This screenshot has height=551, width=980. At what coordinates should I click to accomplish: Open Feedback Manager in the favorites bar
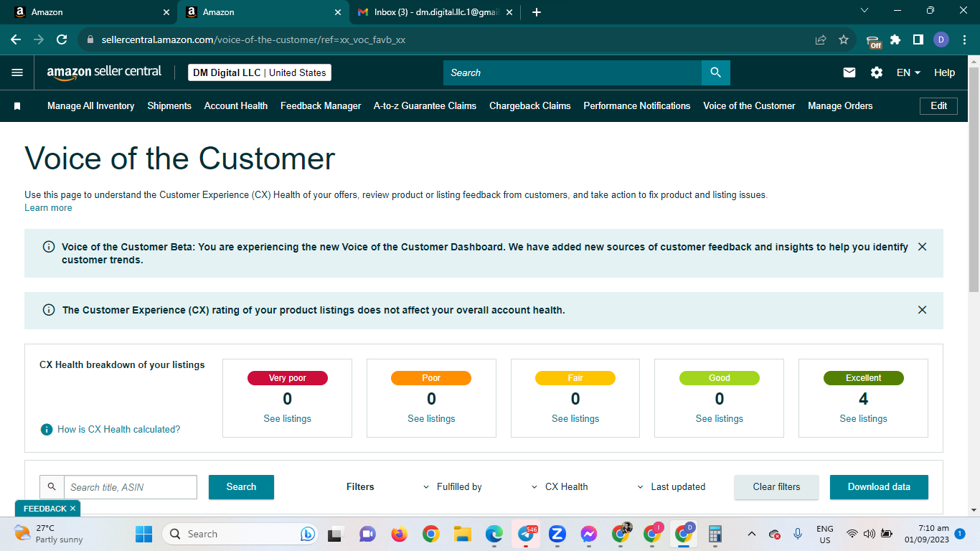click(321, 106)
